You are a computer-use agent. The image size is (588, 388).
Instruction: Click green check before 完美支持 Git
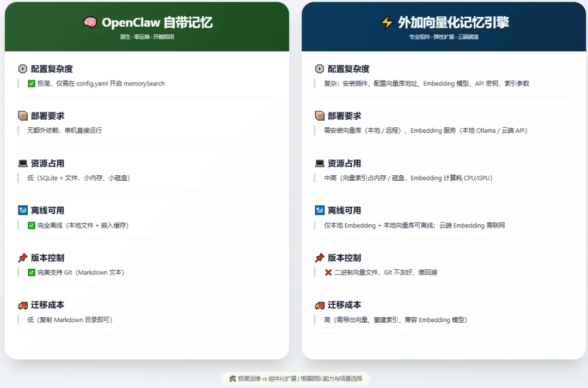(x=32, y=273)
